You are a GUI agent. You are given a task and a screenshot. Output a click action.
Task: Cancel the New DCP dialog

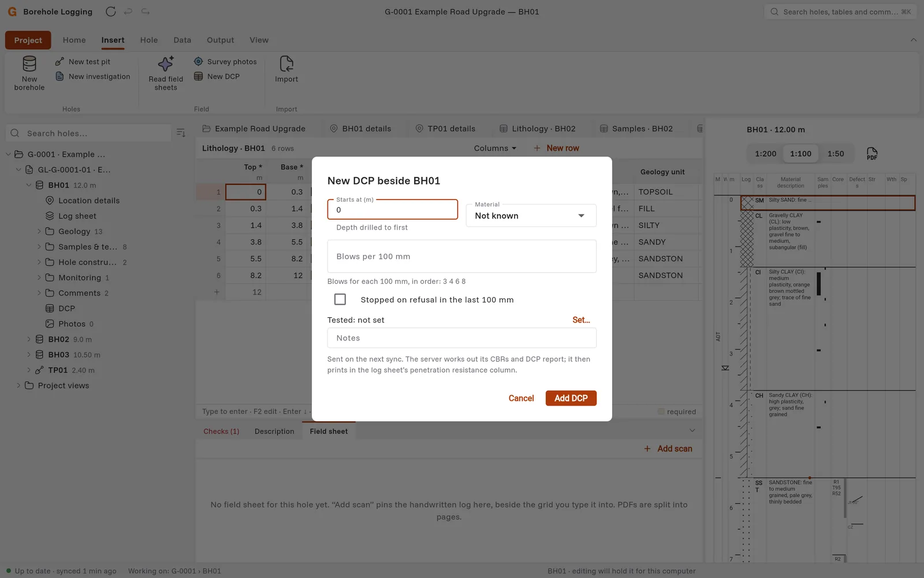click(x=521, y=398)
